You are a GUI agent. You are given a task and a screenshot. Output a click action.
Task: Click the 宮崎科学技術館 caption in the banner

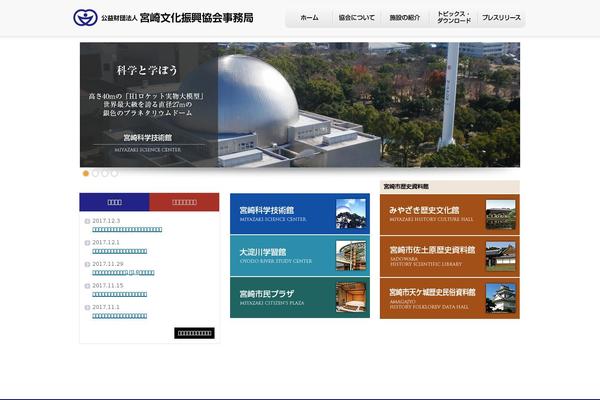[147, 137]
